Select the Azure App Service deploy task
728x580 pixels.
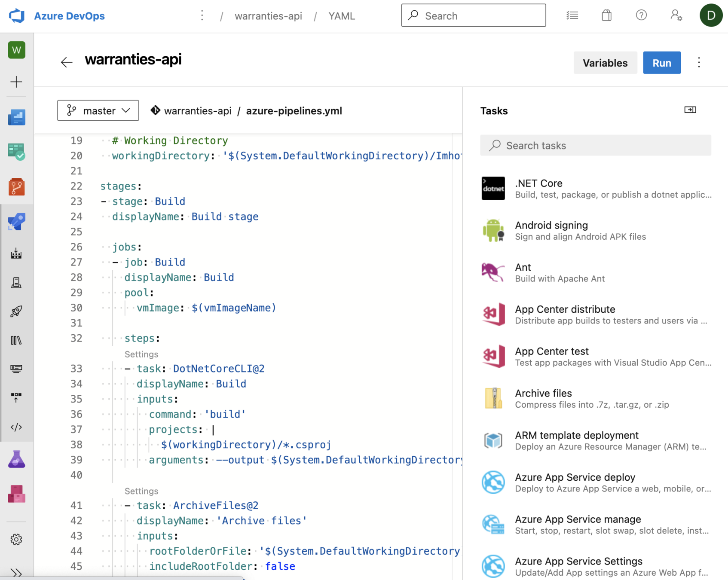pos(596,483)
